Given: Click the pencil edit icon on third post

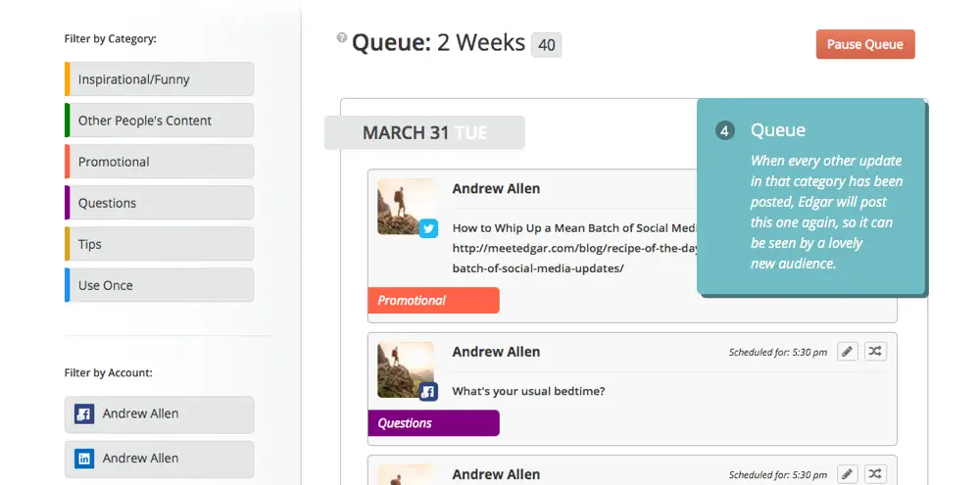Looking at the screenshot, I should coord(847,474).
